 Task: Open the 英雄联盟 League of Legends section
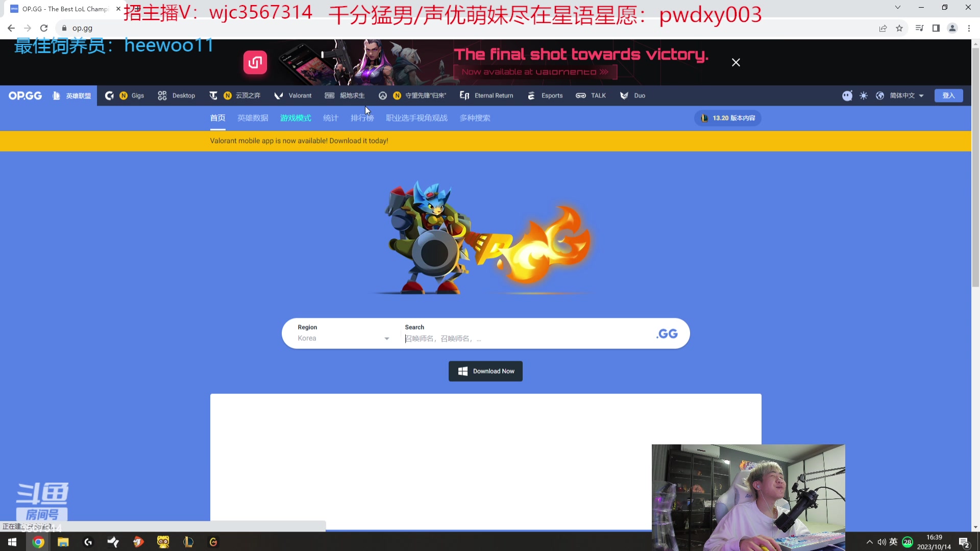point(71,95)
